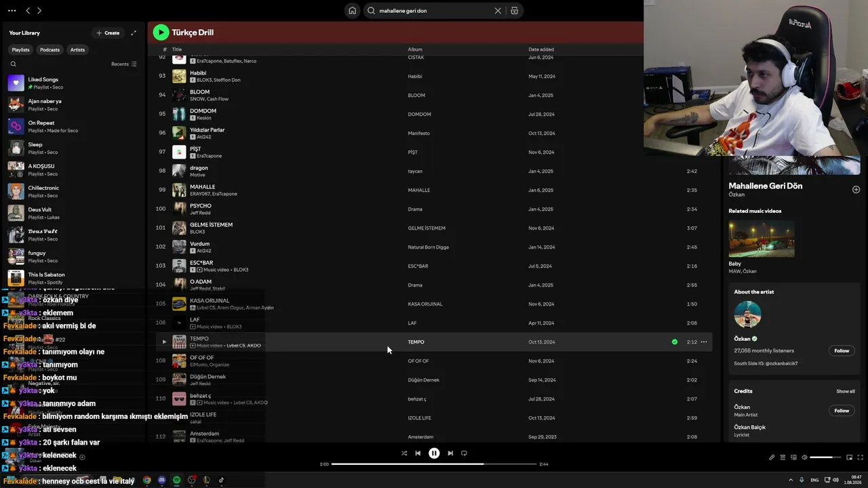Play the TEMPO track row
Image resolution: width=868 pixels, height=488 pixels.
tap(164, 342)
